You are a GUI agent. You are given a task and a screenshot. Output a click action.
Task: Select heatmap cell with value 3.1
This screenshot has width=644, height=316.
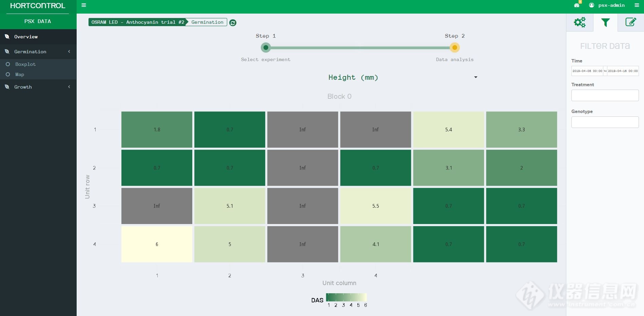[x=448, y=168]
